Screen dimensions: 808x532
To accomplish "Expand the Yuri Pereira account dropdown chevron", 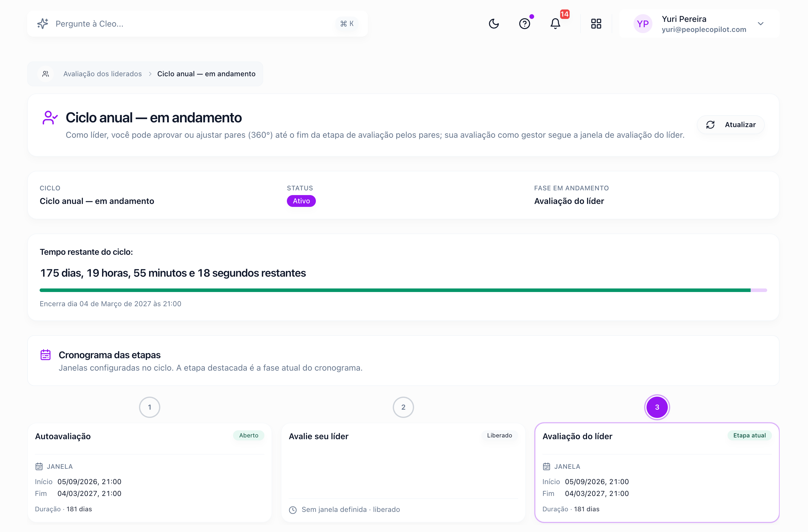I will click(760, 24).
